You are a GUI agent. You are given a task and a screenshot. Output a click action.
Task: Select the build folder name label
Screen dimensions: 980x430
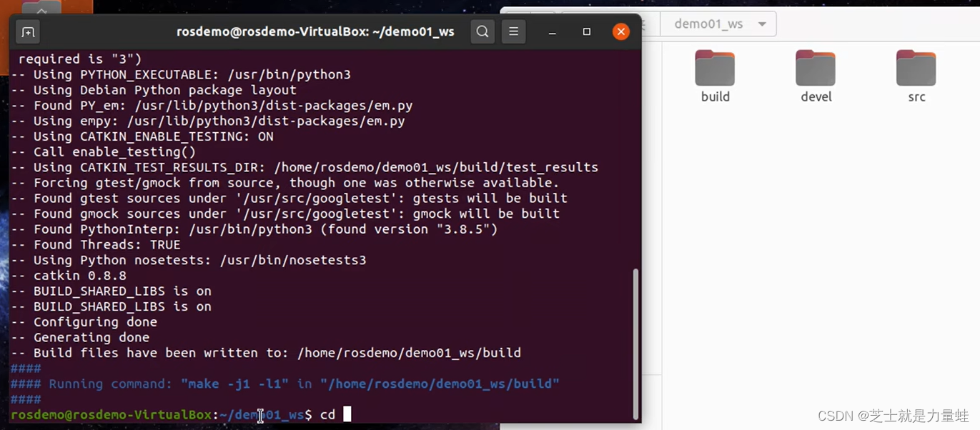pyautogui.click(x=714, y=96)
